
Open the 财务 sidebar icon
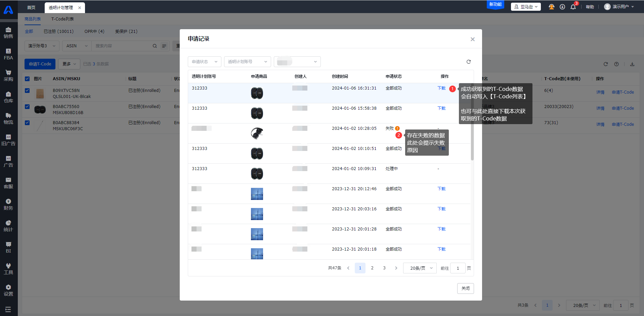pyautogui.click(x=8, y=205)
